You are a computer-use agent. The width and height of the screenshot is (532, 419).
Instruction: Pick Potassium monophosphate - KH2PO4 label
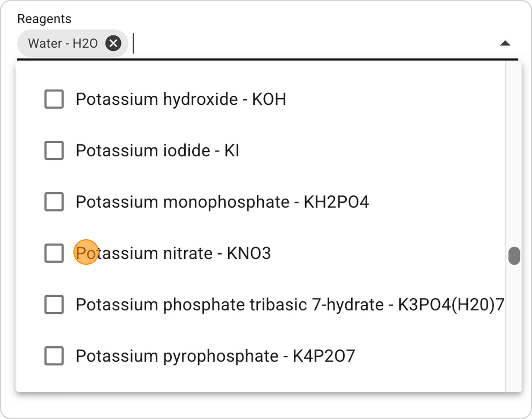[222, 202]
